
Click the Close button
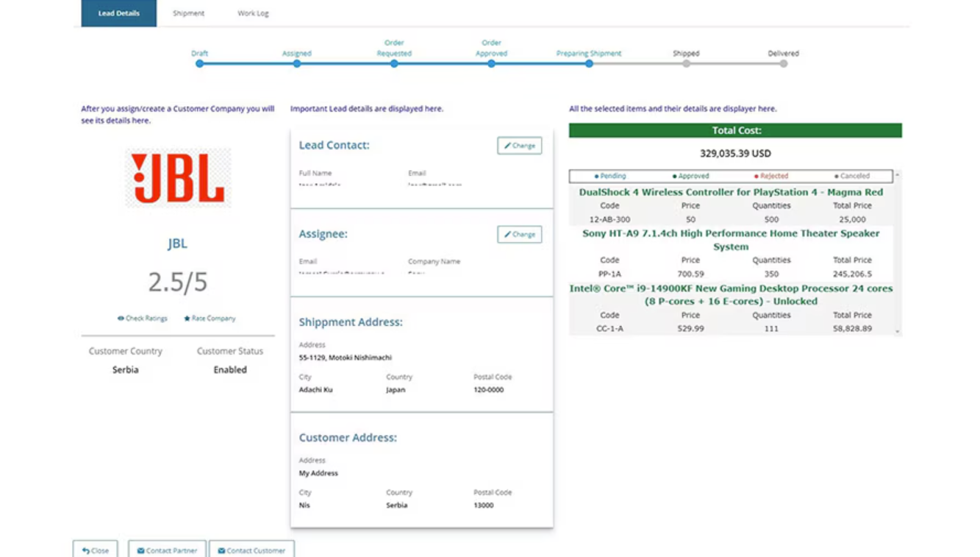(95, 550)
